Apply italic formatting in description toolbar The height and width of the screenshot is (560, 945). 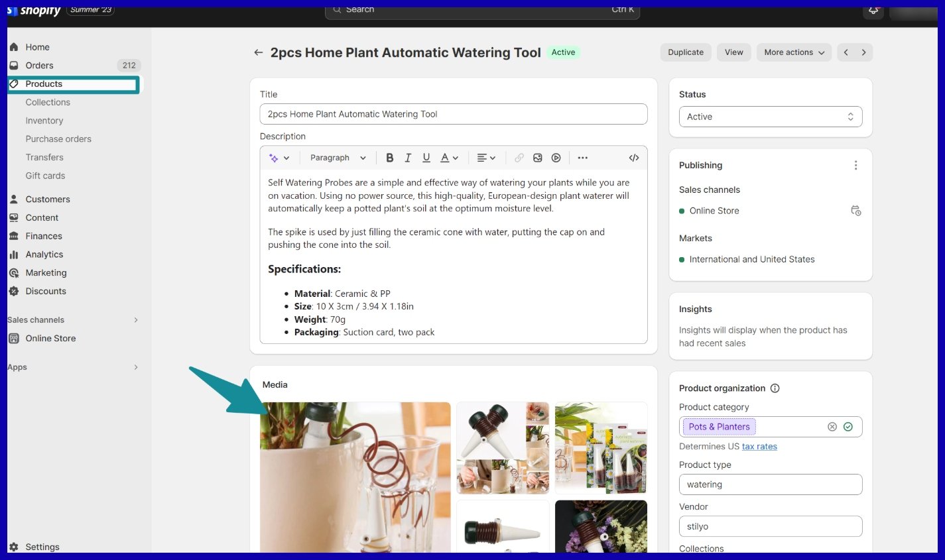tap(408, 158)
